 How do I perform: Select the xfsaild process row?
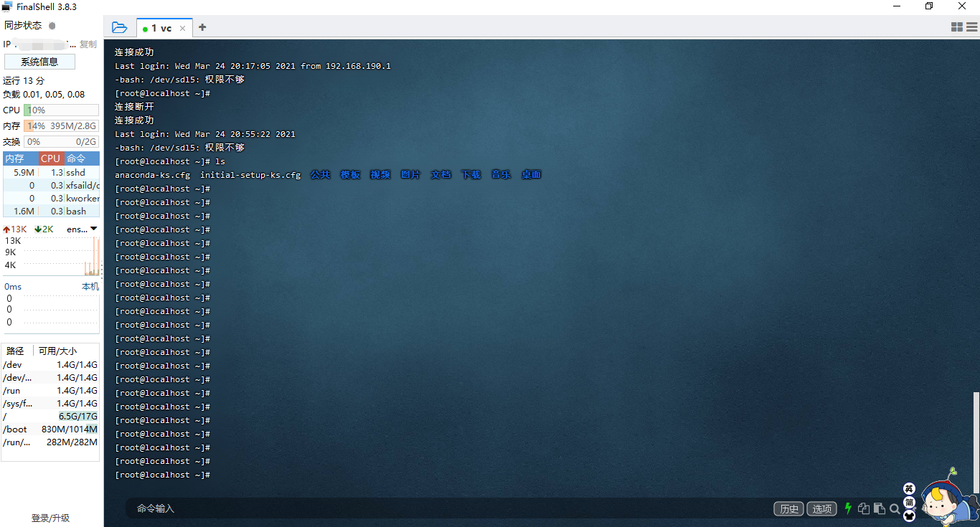(51, 185)
